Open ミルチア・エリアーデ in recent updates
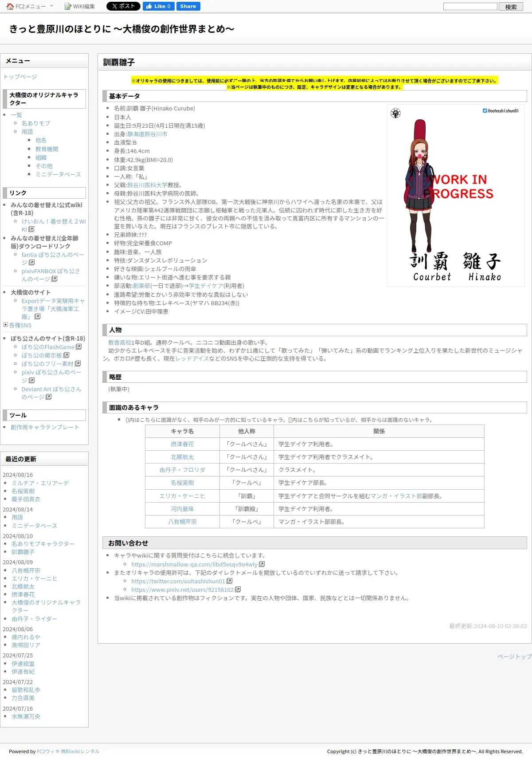Viewport: 532px width, 759px height. tap(40, 483)
